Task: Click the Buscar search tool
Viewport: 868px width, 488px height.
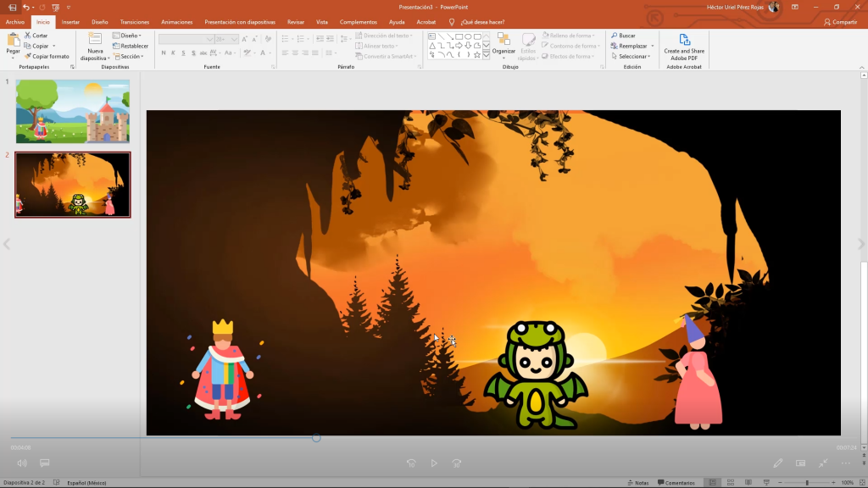Action: click(x=623, y=36)
